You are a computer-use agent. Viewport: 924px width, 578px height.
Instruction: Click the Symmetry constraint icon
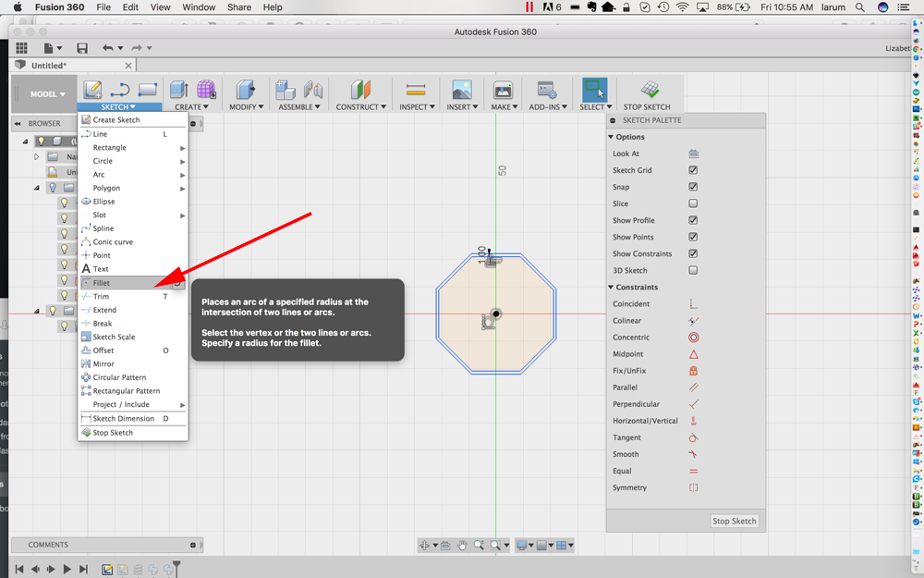(694, 487)
